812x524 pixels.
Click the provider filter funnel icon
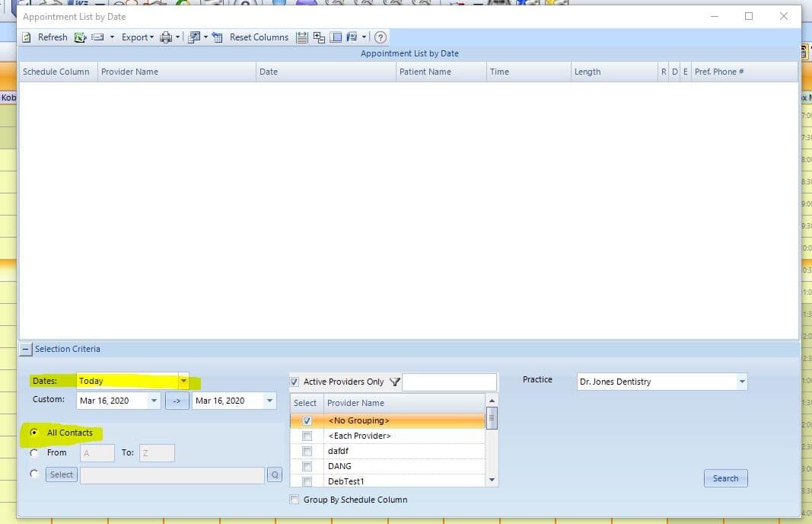[x=395, y=382]
